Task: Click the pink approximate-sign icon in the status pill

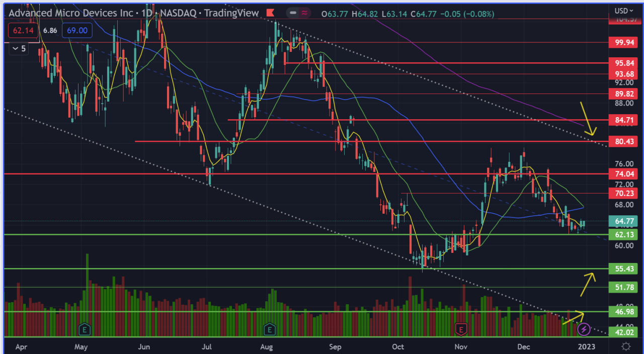Action: [304, 13]
